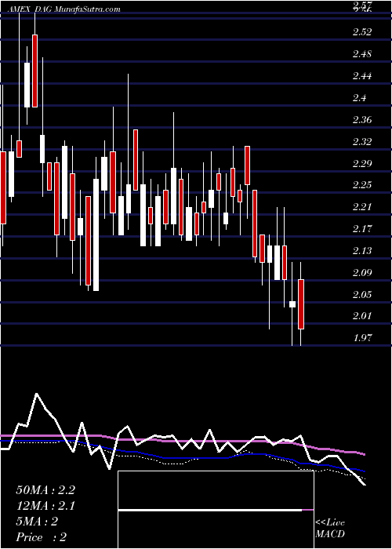392x549 pixels.
Task: Click the 2.01 price axis label
Action: coord(362,316)
